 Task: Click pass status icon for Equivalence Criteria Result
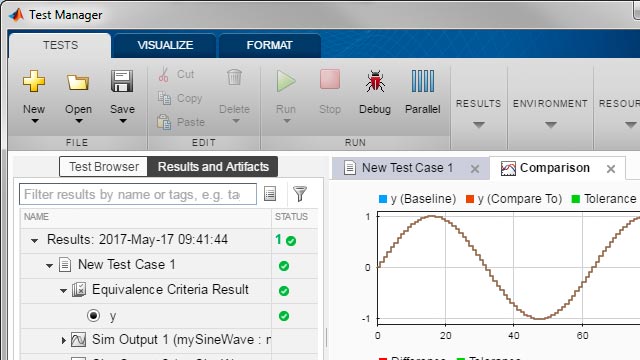284,291
